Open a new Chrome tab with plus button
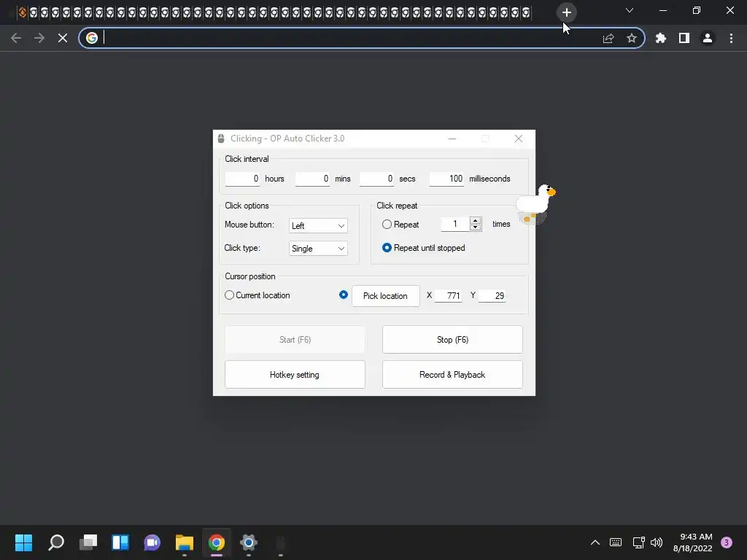747x560 pixels. tap(566, 12)
